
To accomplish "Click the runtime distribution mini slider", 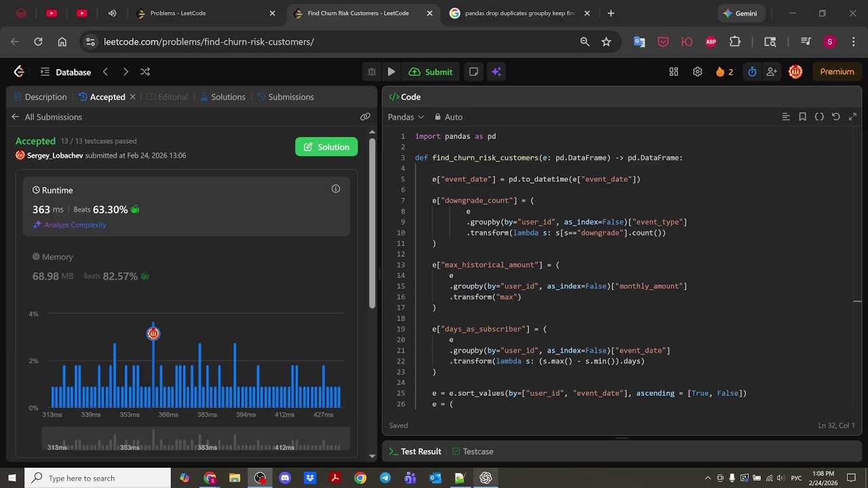I will click(x=196, y=439).
